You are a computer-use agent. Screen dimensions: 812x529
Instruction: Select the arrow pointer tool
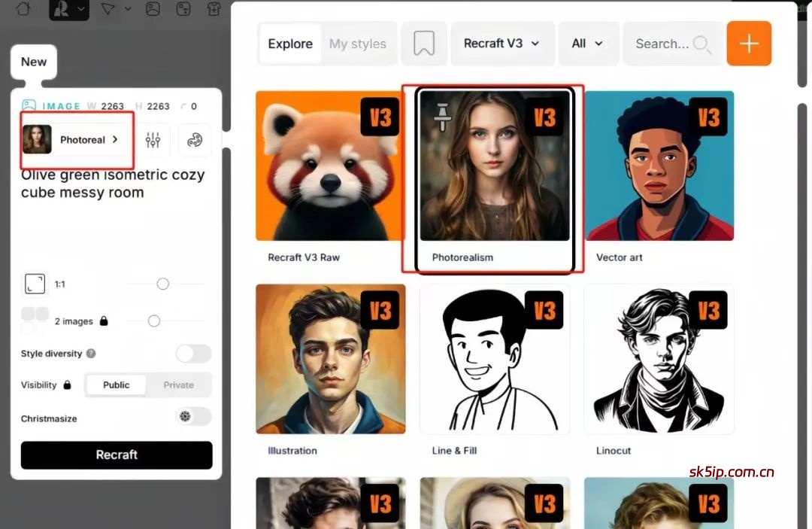[x=109, y=9]
